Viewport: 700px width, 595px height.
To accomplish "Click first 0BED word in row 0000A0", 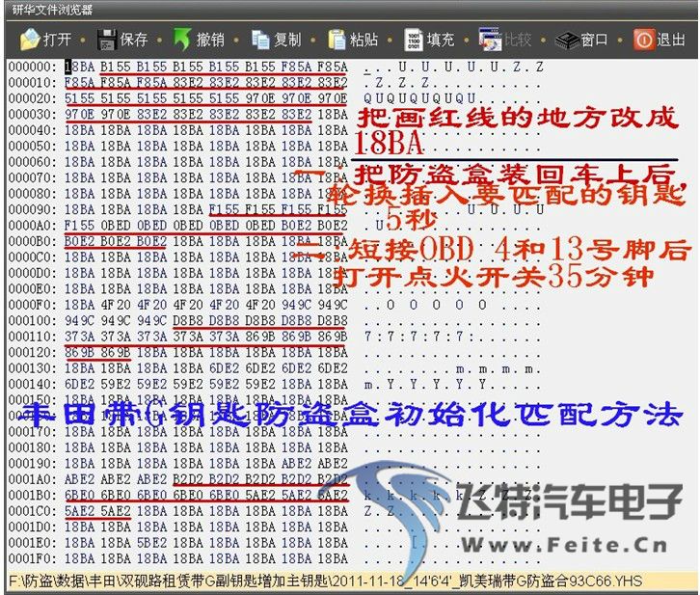I will (116, 226).
